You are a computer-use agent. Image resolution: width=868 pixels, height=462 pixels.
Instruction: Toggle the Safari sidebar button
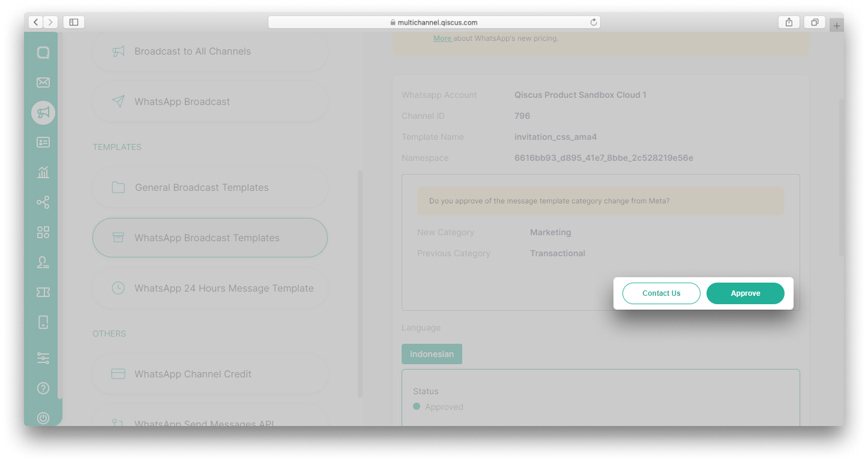(74, 22)
